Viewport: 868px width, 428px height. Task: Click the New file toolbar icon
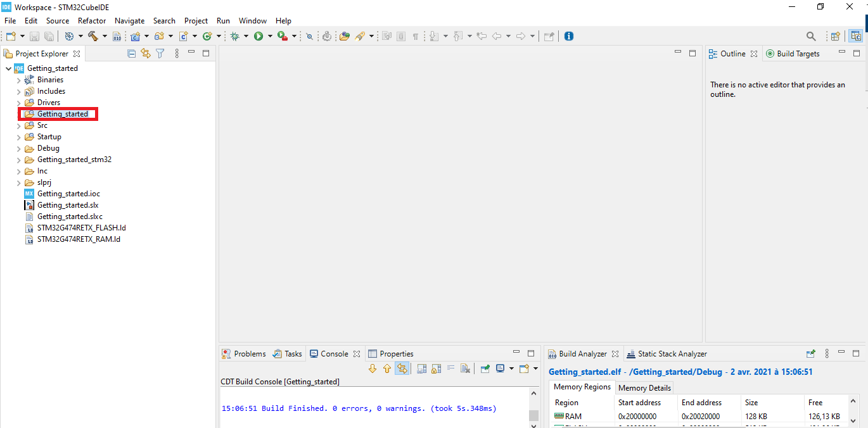point(11,36)
